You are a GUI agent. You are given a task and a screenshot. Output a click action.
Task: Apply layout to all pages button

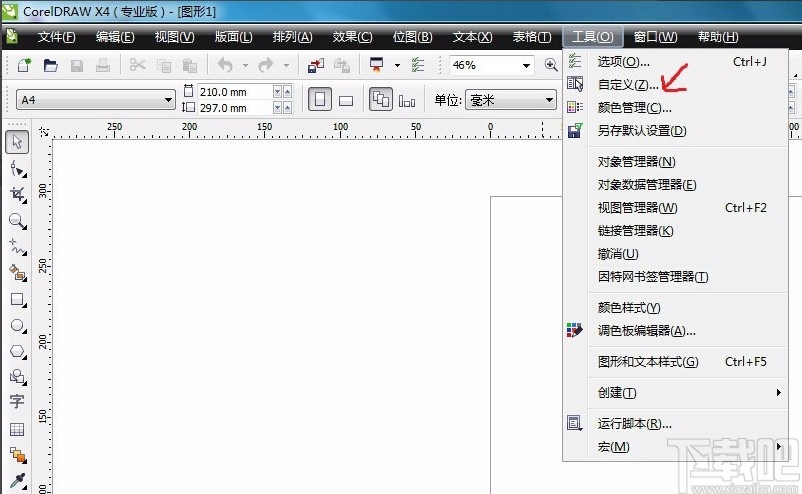(381, 99)
